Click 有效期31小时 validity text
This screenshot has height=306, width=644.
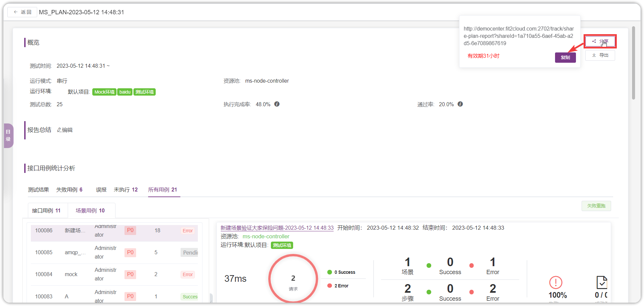(x=483, y=56)
